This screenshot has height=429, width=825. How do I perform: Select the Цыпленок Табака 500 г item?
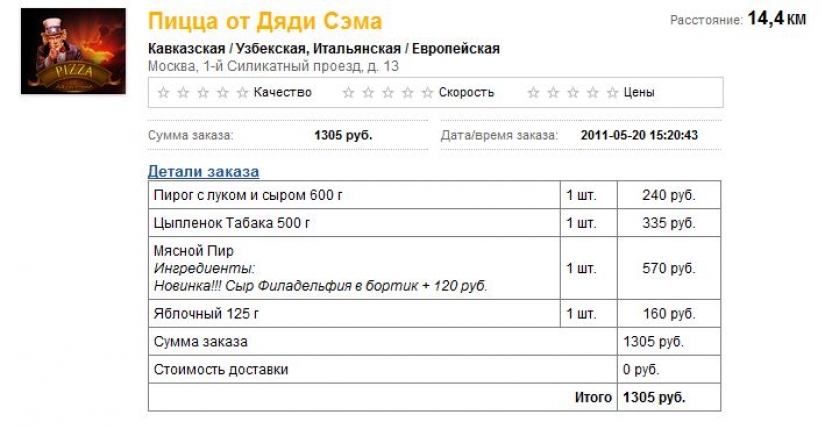[x=232, y=223]
